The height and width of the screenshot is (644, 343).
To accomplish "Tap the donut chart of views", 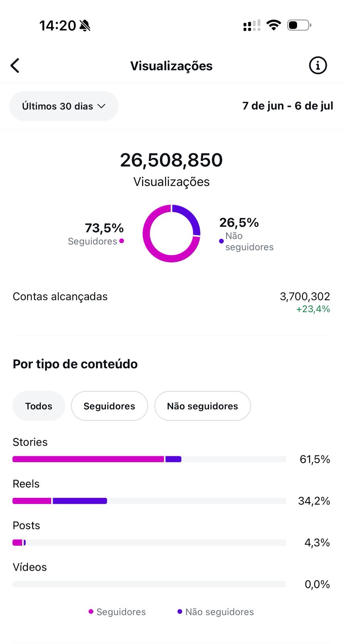I will click(171, 233).
